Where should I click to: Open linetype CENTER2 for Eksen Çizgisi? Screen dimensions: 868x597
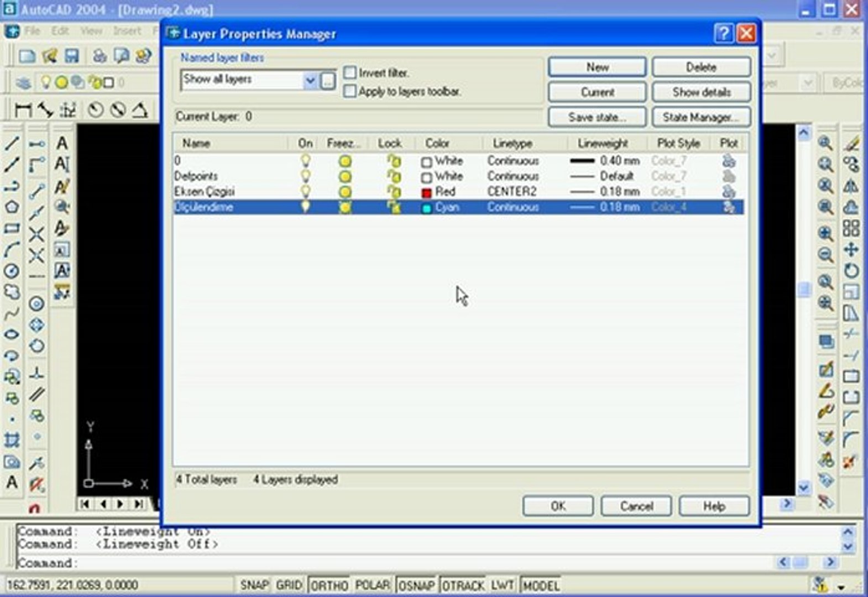point(511,192)
